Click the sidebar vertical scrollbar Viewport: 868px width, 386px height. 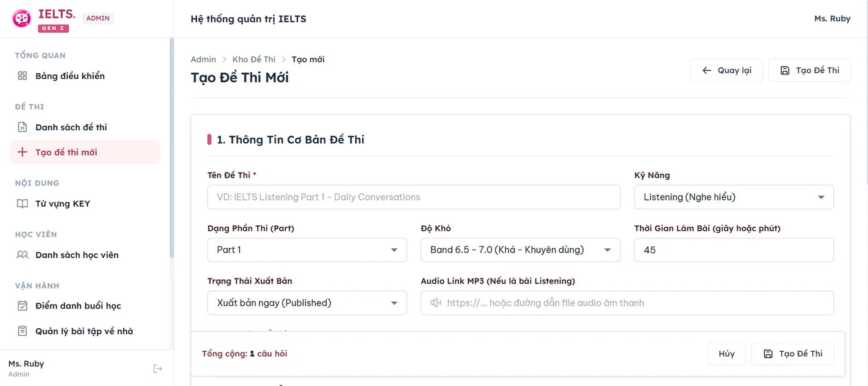[172, 148]
